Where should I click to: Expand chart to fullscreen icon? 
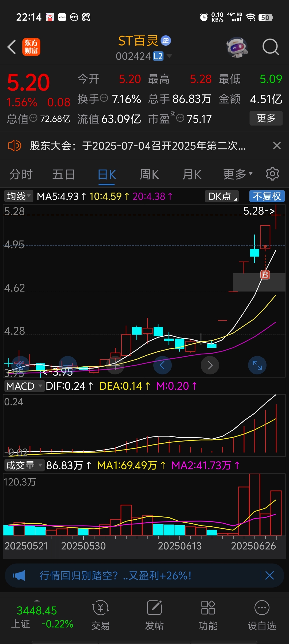click(257, 365)
